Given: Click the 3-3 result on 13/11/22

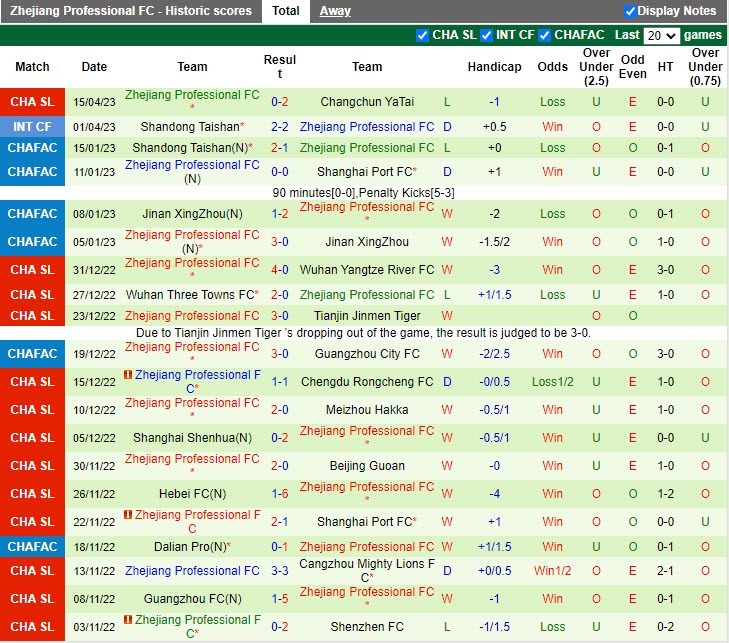Looking at the screenshot, I should coord(279,570).
